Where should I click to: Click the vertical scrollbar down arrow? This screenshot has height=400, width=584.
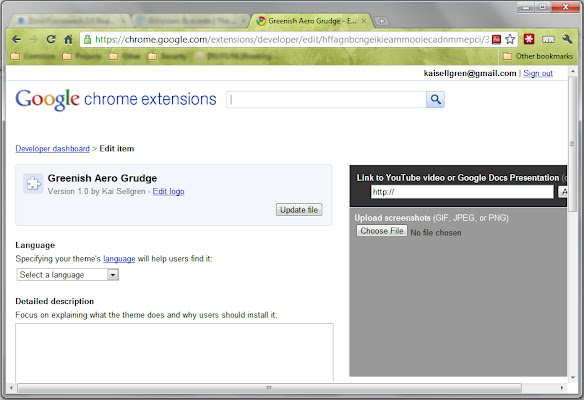(x=572, y=378)
